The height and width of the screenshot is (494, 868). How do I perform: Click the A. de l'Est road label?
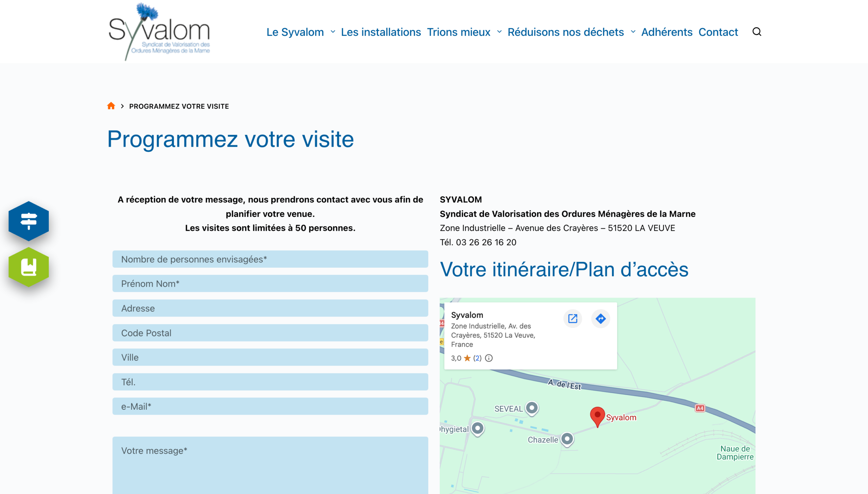[x=564, y=385]
